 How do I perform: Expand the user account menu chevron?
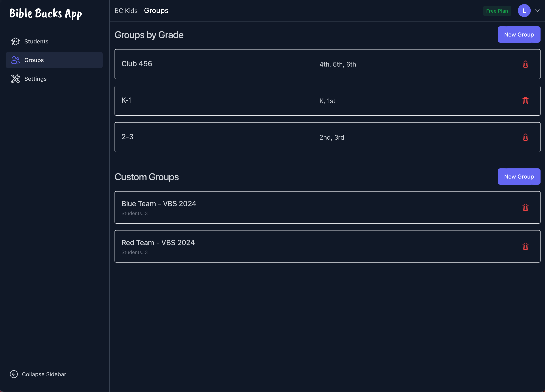click(537, 11)
